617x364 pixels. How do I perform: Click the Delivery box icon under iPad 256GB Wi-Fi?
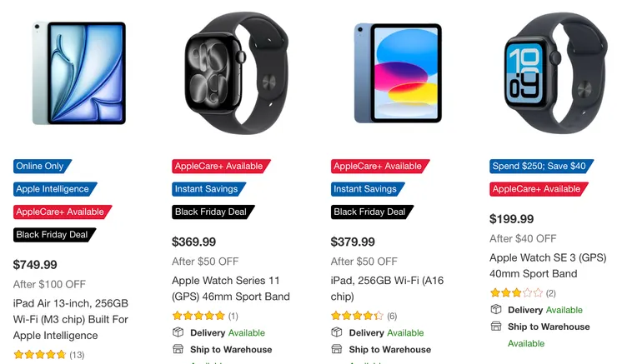tap(337, 332)
